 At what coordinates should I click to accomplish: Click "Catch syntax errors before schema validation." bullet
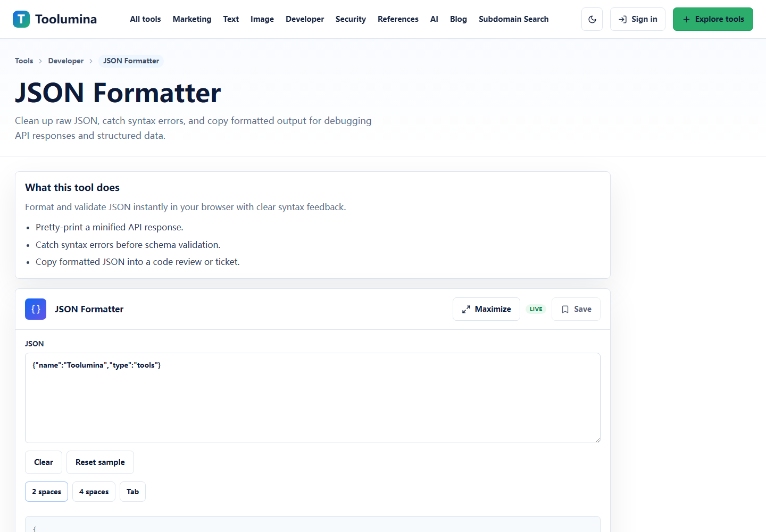(128, 245)
